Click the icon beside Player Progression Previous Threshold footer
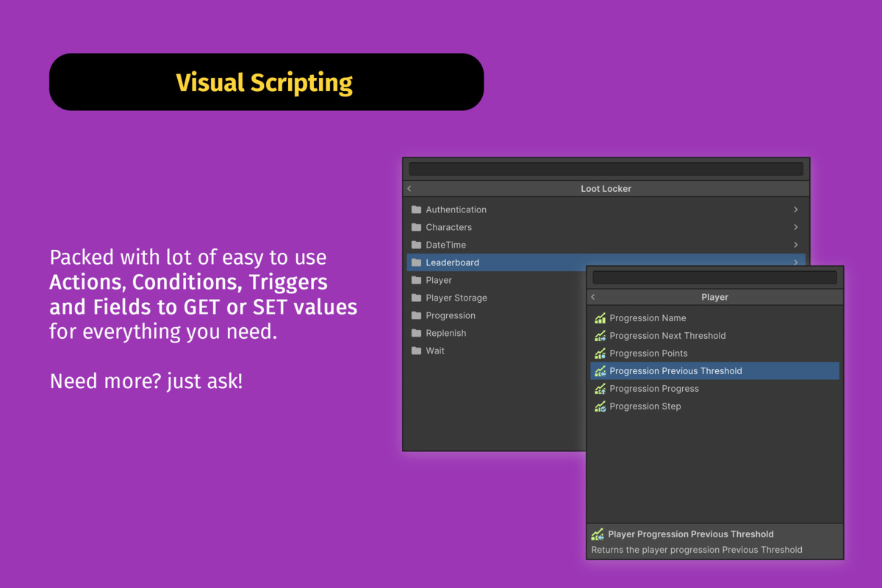The height and width of the screenshot is (588, 882). (x=598, y=534)
